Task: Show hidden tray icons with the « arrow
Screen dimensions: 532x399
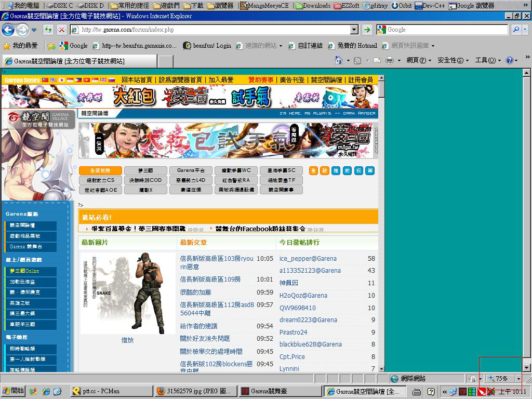Action: pyautogui.click(x=445, y=392)
